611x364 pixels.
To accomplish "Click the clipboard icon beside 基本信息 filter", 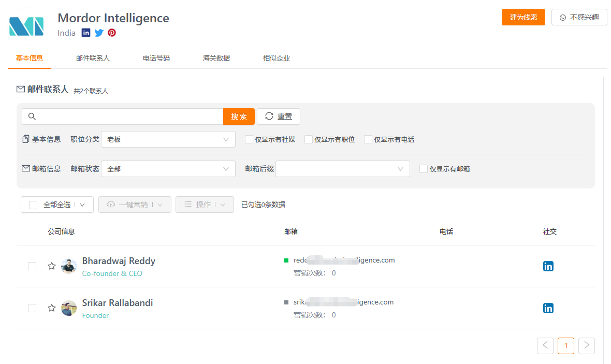I will (26, 139).
